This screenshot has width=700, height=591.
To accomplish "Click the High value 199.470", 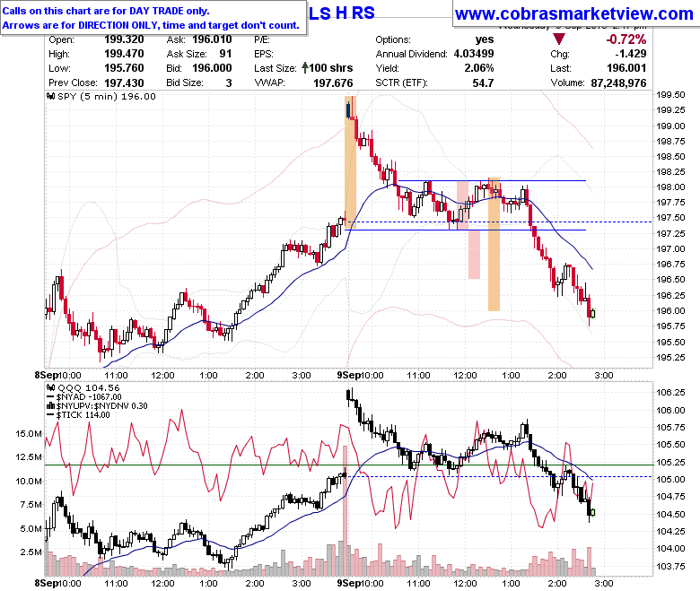I will click(124, 54).
